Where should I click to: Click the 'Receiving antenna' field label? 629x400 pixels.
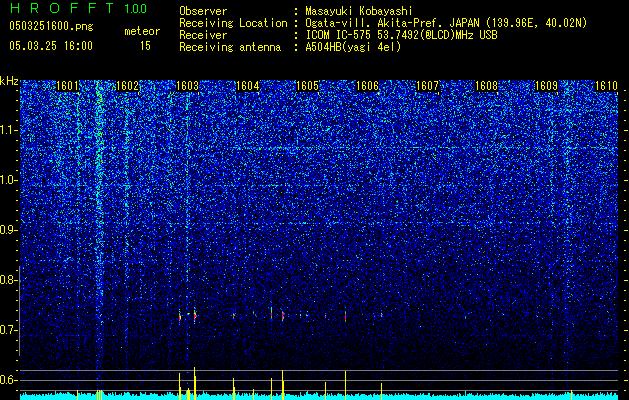[230, 47]
